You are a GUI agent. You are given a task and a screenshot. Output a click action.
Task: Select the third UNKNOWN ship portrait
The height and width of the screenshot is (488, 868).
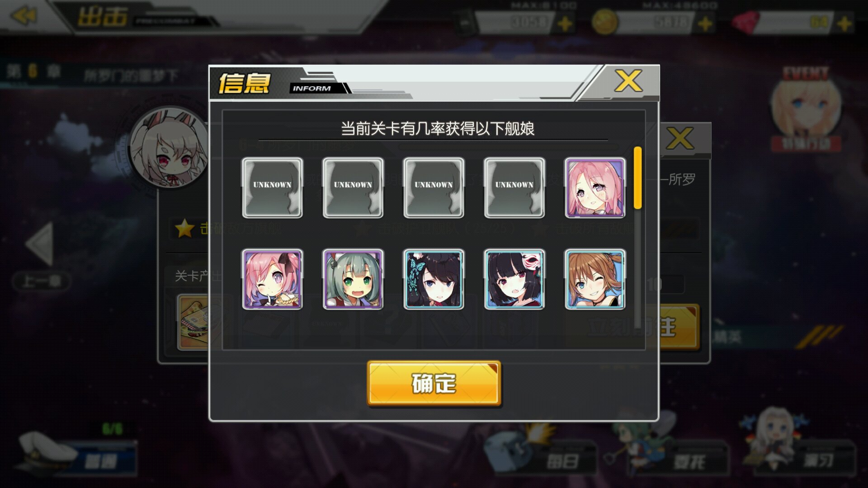point(434,188)
